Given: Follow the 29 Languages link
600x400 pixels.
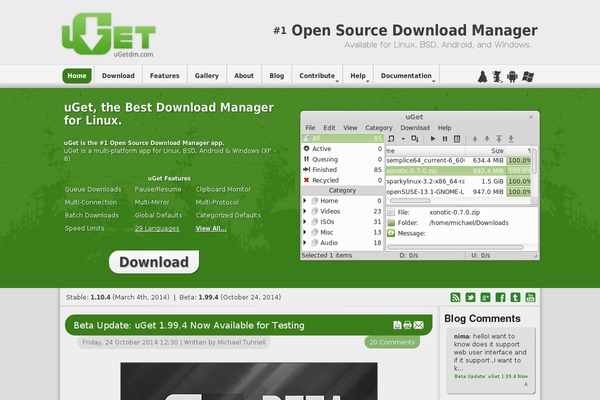Looking at the screenshot, I should 157,229.
